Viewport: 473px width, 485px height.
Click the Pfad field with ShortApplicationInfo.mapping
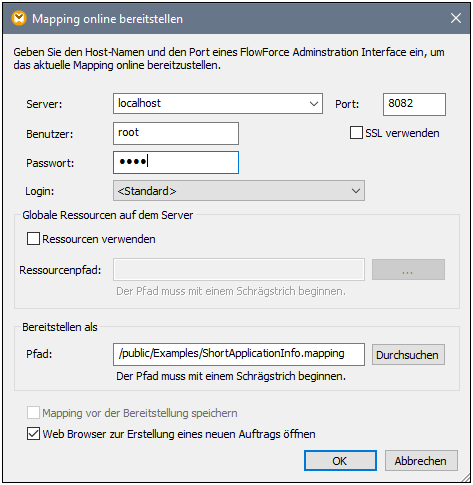pyautogui.click(x=239, y=354)
